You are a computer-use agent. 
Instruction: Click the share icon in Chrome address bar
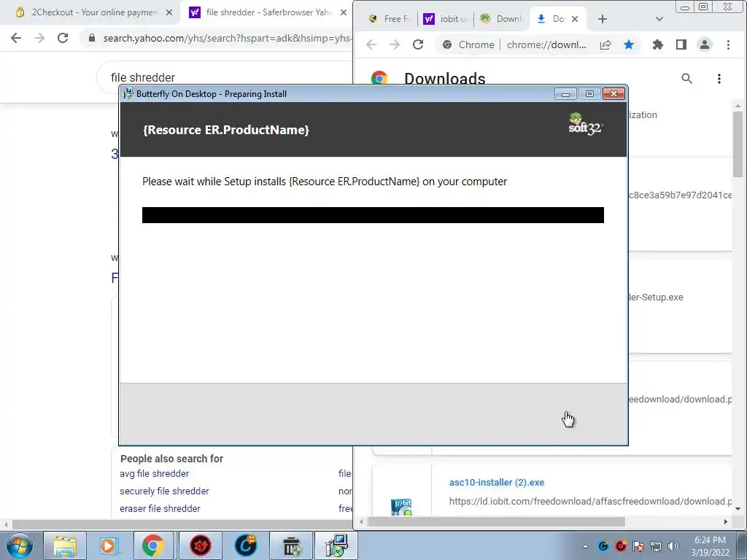pos(605,44)
